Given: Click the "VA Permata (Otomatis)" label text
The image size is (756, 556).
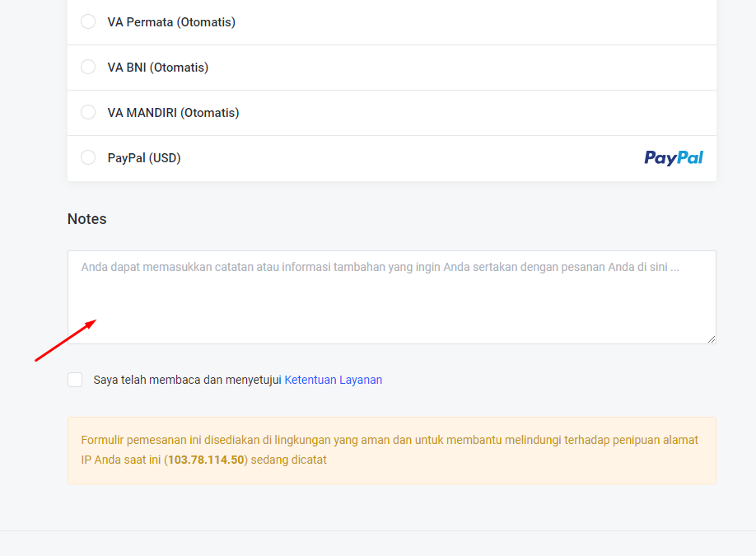Looking at the screenshot, I should point(171,22).
